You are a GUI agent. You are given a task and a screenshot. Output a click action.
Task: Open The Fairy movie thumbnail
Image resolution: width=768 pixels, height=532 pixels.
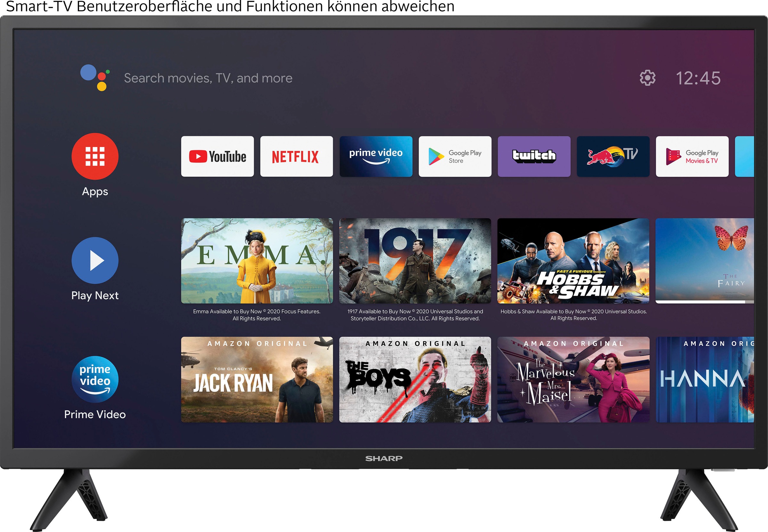click(x=705, y=261)
